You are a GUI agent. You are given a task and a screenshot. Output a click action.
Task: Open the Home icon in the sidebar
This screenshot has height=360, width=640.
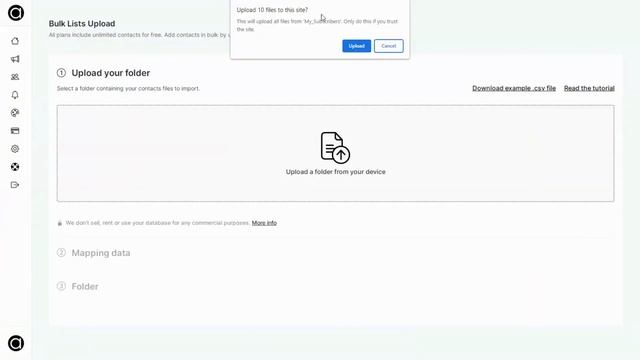click(x=15, y=41)
